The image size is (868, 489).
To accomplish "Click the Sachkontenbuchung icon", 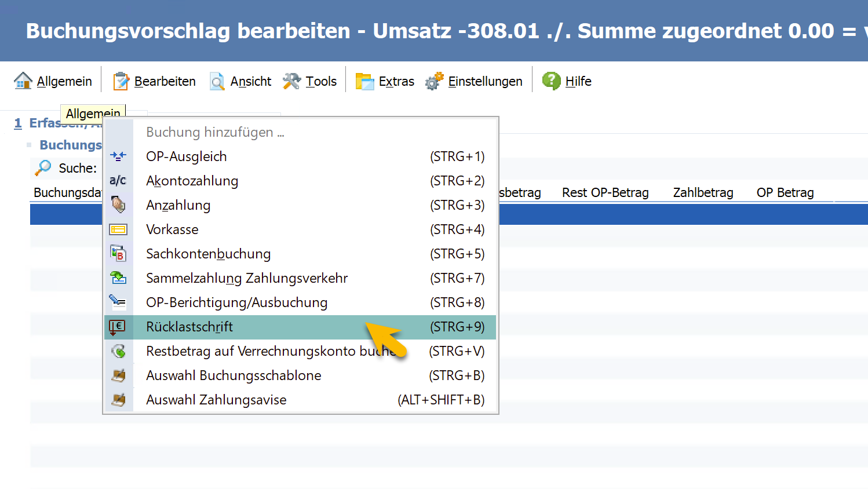I will [x=118, y=254].
